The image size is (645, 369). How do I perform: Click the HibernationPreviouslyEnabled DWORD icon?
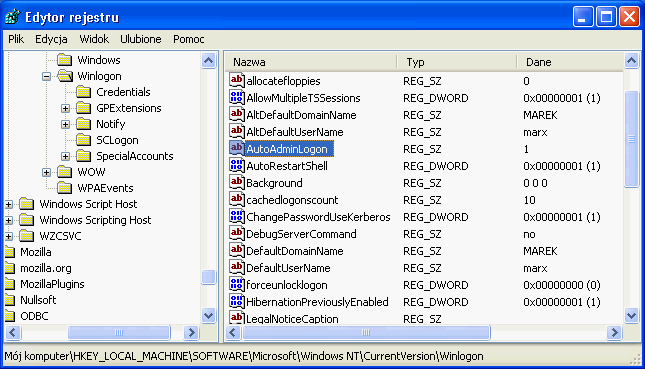tap(237, 301)
